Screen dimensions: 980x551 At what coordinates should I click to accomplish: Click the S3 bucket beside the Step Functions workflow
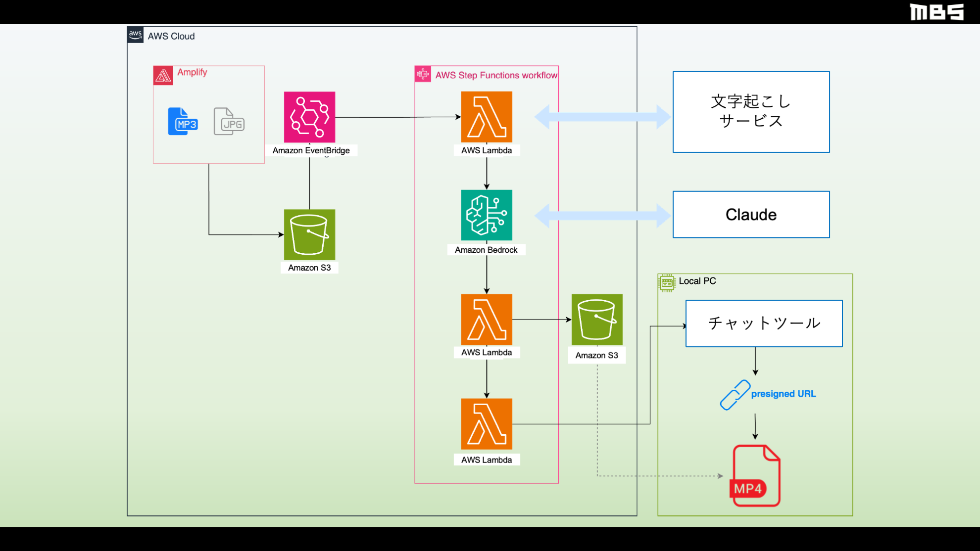pyautogui.click(x=597, y=320)
